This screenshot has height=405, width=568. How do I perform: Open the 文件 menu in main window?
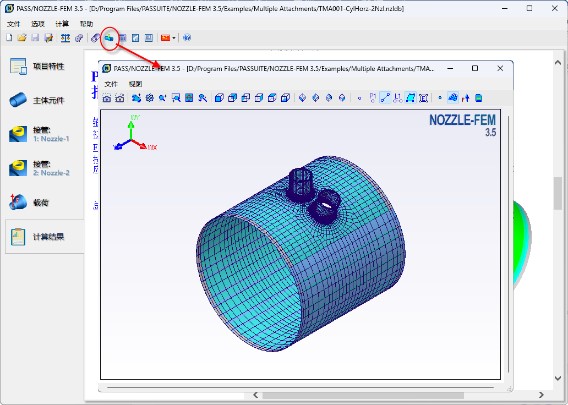coord(13,24)
